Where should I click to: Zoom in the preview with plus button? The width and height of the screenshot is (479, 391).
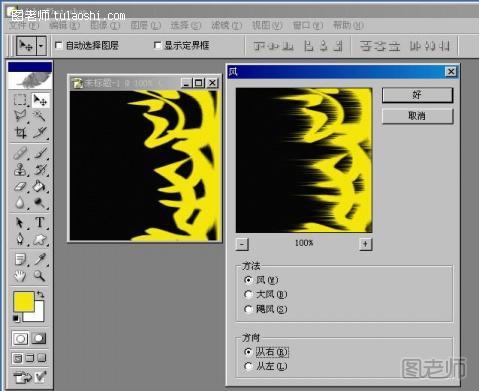366,244
